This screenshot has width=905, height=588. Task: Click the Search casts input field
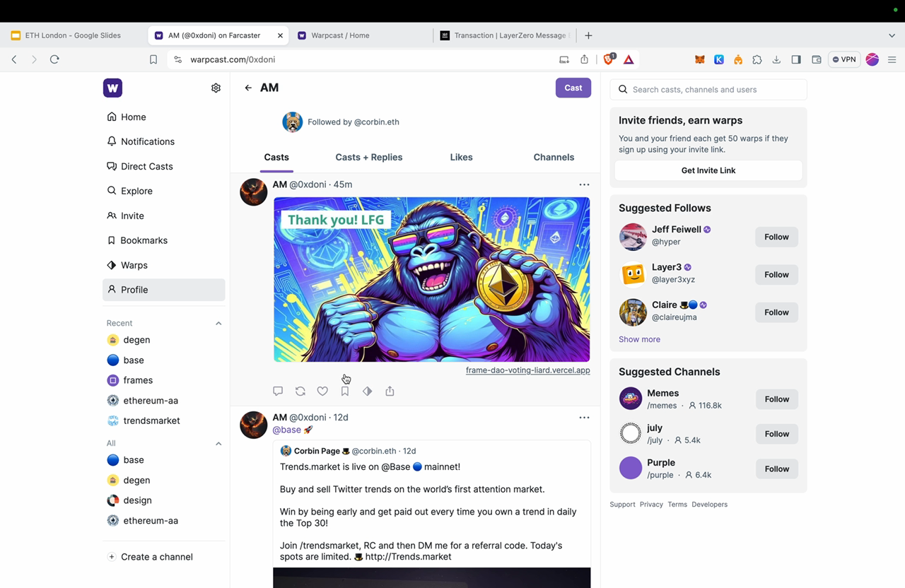(x=708, y=90)
